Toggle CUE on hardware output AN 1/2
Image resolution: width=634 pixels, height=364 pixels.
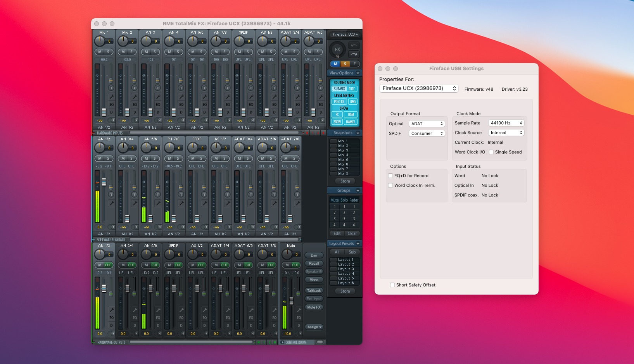click(x=108, y=265)
